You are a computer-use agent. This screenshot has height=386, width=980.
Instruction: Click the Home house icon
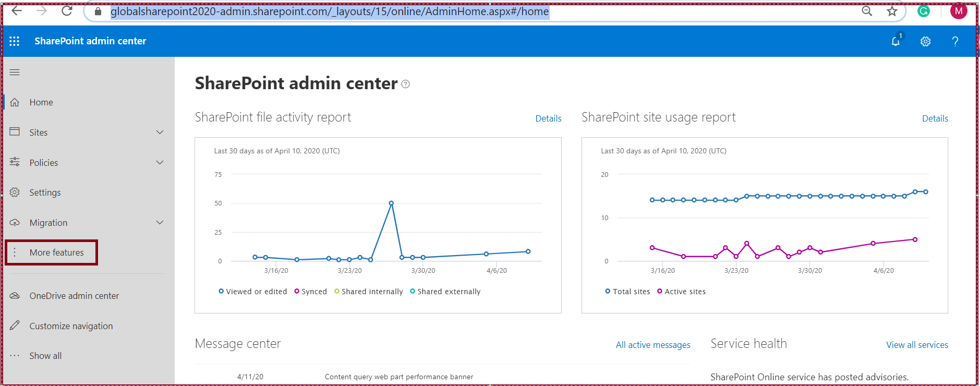click(x=15, y=102)
